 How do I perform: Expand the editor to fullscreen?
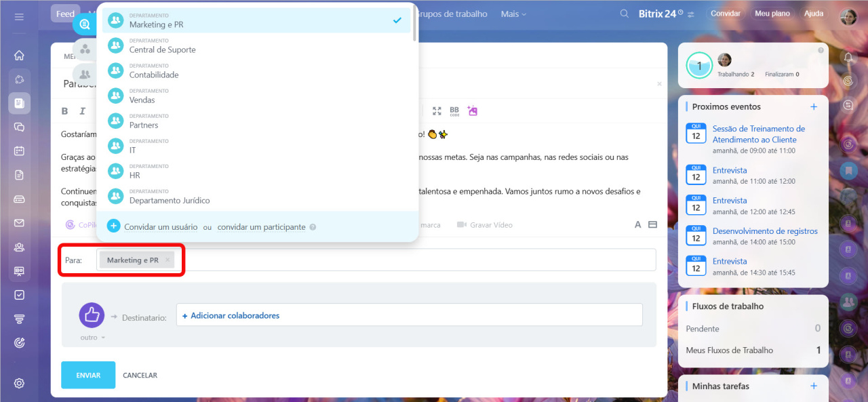(437, 111)
